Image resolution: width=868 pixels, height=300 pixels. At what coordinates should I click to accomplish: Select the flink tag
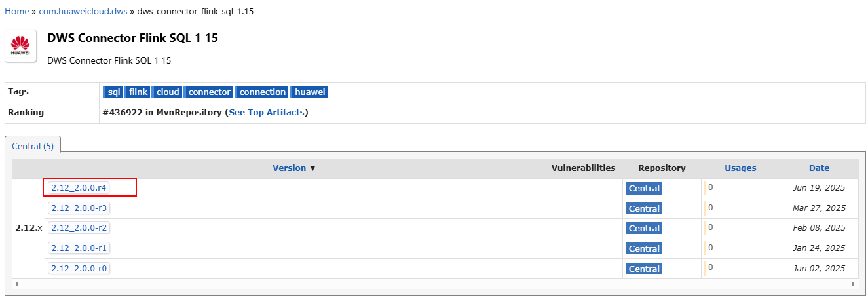[x=138, y=92]
